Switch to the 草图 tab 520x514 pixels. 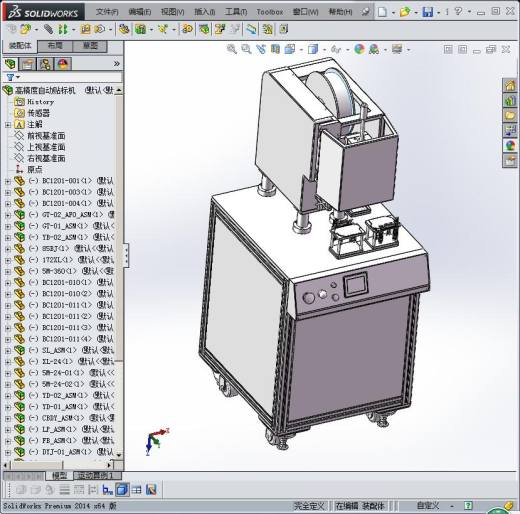[90, 46]
